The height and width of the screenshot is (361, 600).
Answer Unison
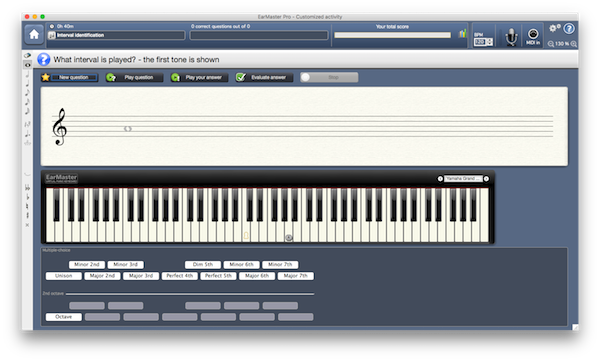click(64, 276)
